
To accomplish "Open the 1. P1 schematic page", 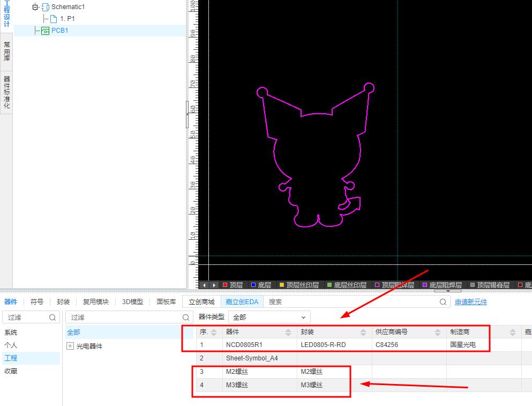I will pyautogui.click(x=67, y=19).
